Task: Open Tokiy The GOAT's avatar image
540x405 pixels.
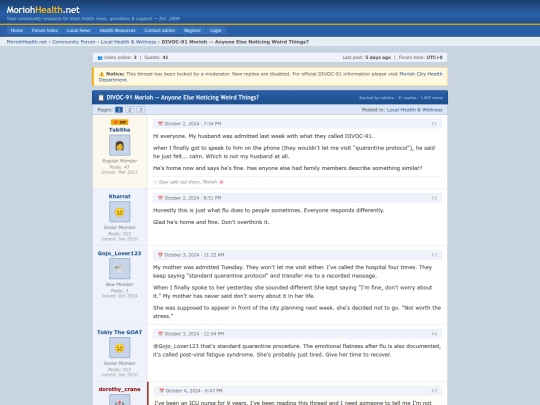Action: pyautogui.click(x=120, y=347)
